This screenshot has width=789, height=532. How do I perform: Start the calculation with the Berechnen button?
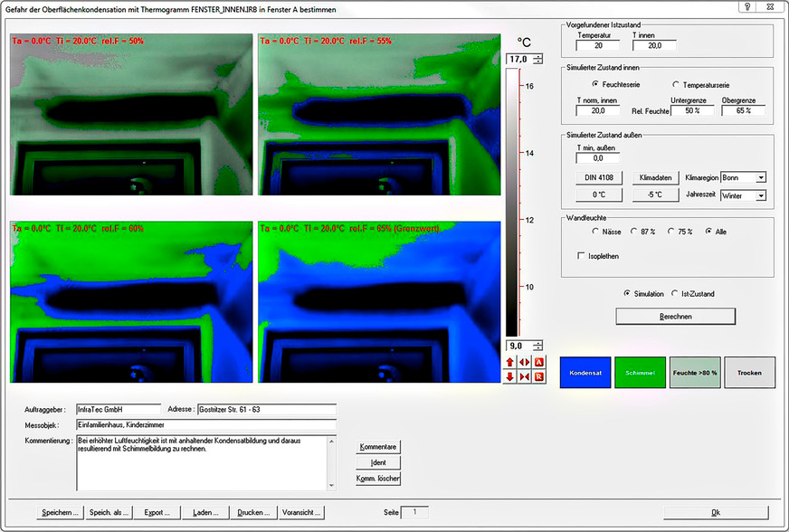(675, 316)
